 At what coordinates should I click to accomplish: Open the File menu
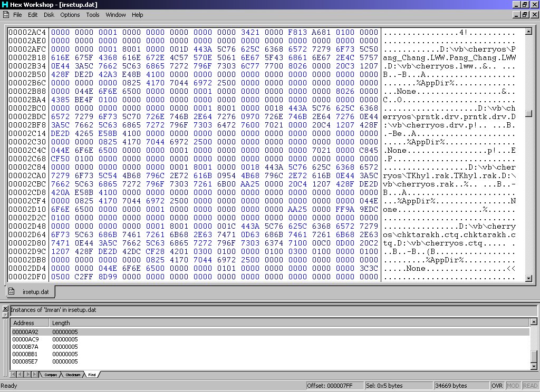17,15
